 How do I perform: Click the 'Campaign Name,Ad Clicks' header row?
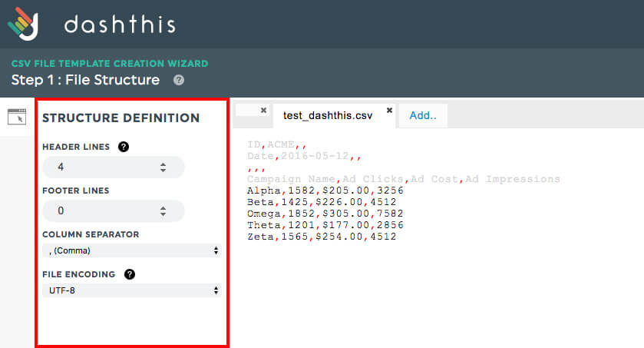coord(403,179)
